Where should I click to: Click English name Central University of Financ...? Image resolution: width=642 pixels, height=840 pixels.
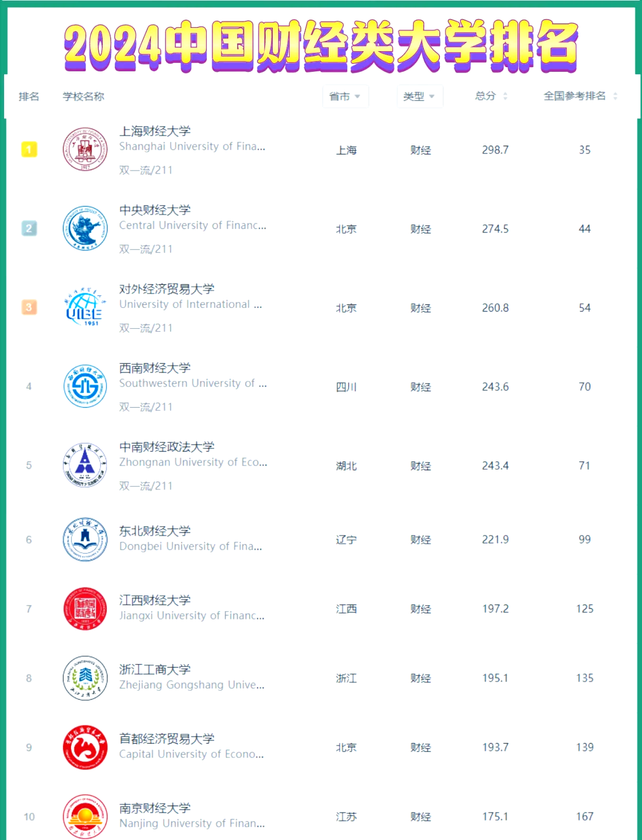click(x=193, y=225)
